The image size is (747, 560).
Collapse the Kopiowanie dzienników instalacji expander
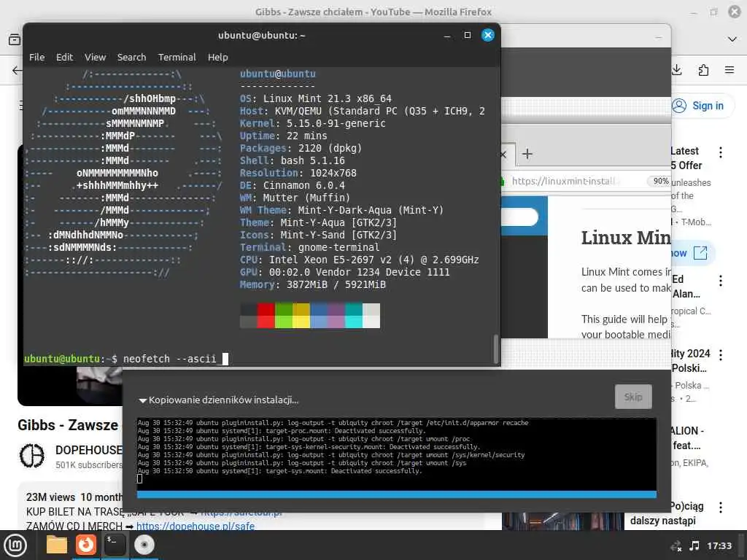142,400
